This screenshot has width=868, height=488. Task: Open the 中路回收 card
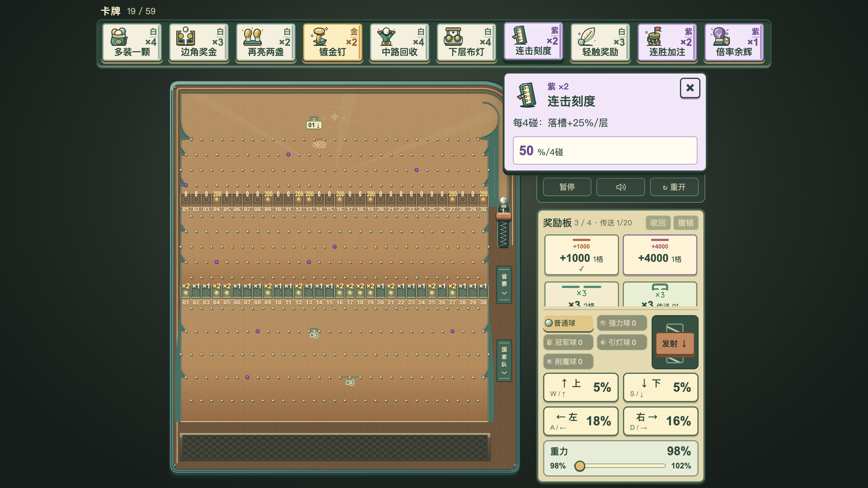point(400,42)
